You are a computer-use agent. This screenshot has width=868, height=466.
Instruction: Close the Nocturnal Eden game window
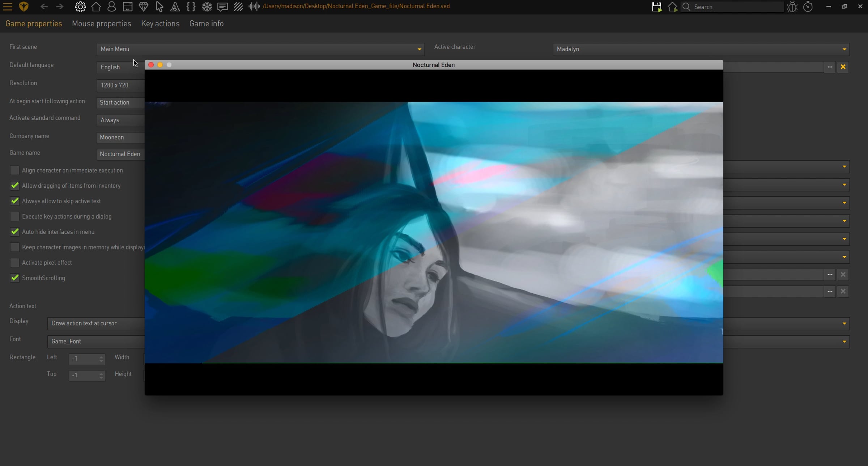click(x=151, y=65)
